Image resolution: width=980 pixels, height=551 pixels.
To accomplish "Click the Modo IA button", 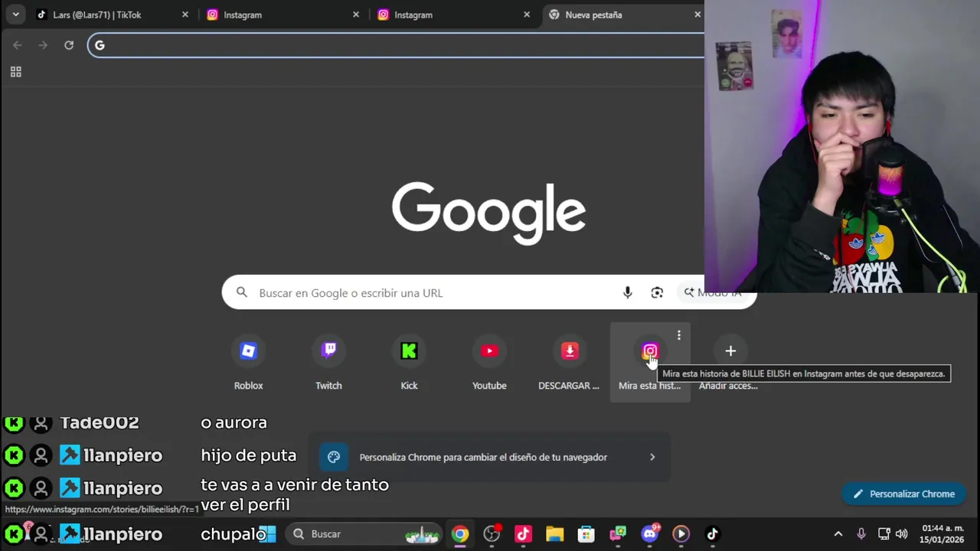I will (x=715, y=292).
